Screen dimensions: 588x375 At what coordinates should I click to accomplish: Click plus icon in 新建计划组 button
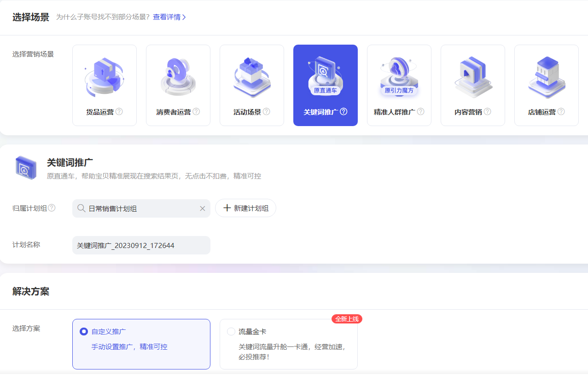point(227,208)
